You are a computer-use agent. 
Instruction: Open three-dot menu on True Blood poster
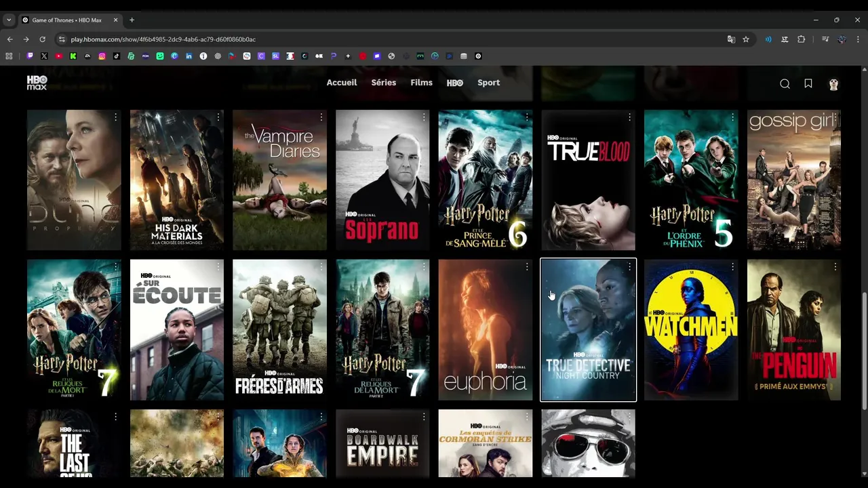(x=629, y=117)
